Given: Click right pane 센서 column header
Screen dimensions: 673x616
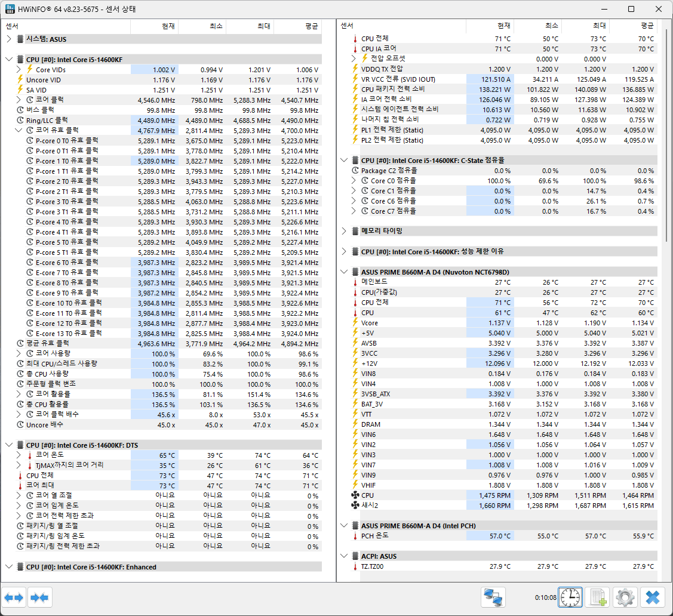Looking at the screenshot, I should click(402, 26).
